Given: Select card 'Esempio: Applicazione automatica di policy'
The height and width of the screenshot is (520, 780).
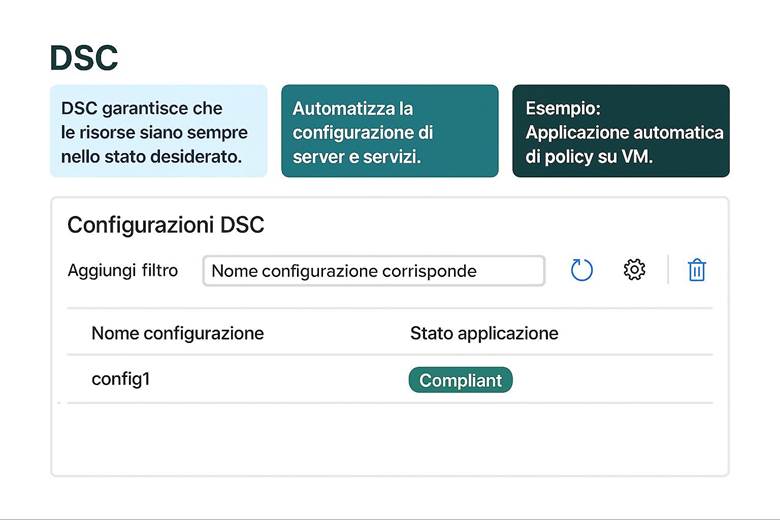Looking at the screenshot, I should [x=621, y=131].
